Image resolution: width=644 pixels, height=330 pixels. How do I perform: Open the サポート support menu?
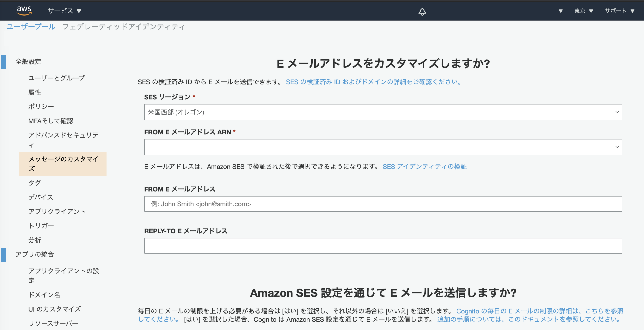[620, 11]
